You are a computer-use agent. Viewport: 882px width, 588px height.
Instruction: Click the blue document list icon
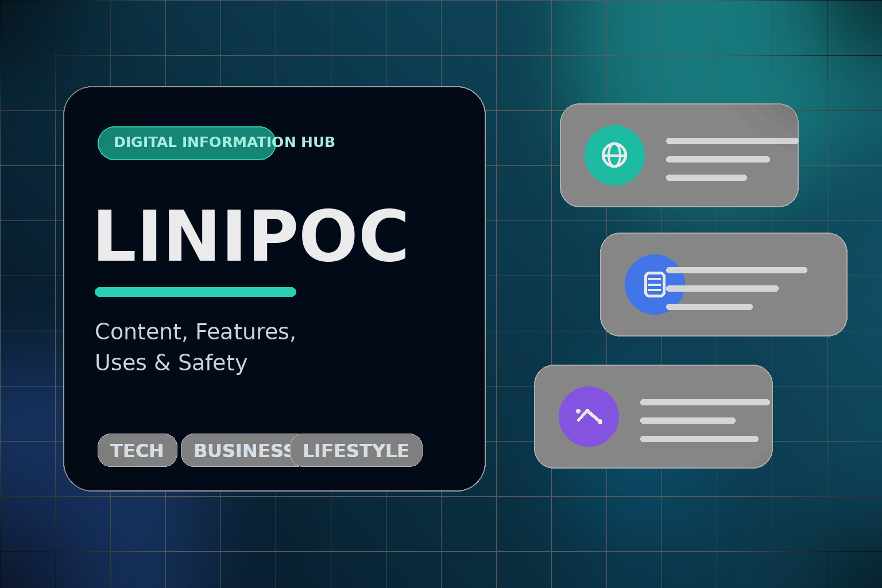(x=655, y=284)
